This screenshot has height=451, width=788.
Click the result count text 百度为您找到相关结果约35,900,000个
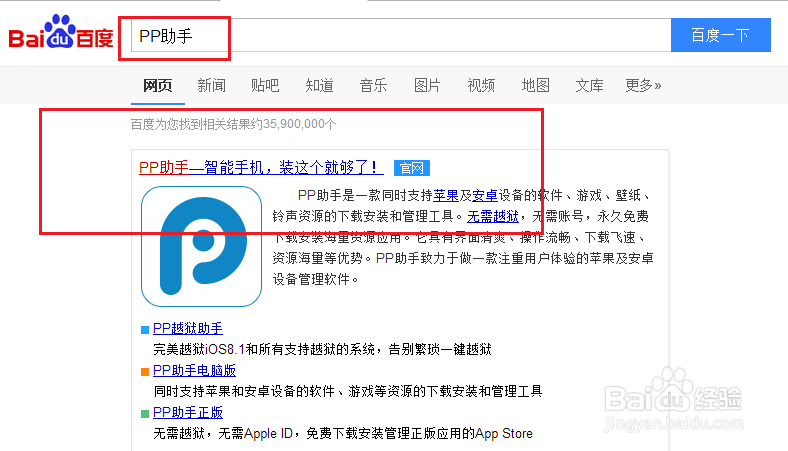click(233, 124)
